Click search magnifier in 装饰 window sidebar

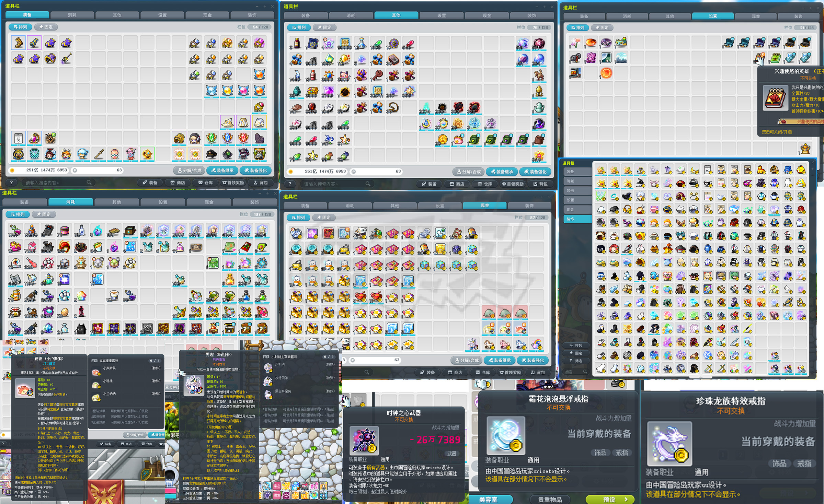[x=585, y=372]
